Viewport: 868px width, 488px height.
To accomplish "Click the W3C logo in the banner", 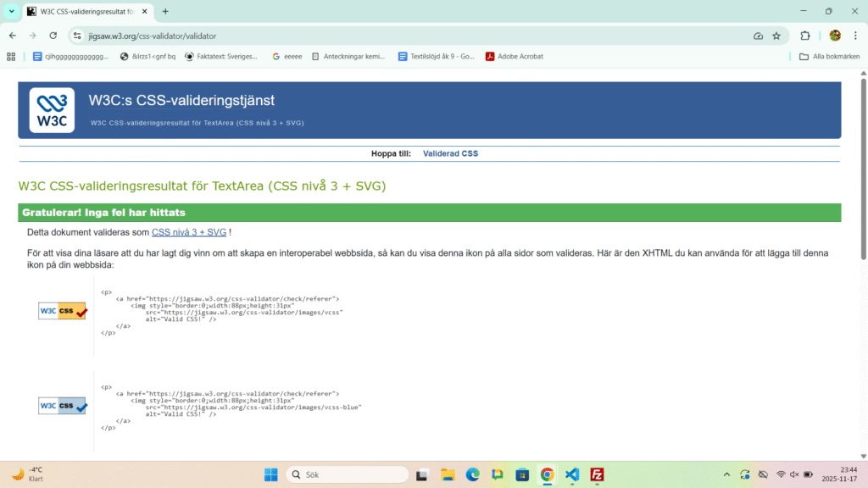I will [52, 110].
